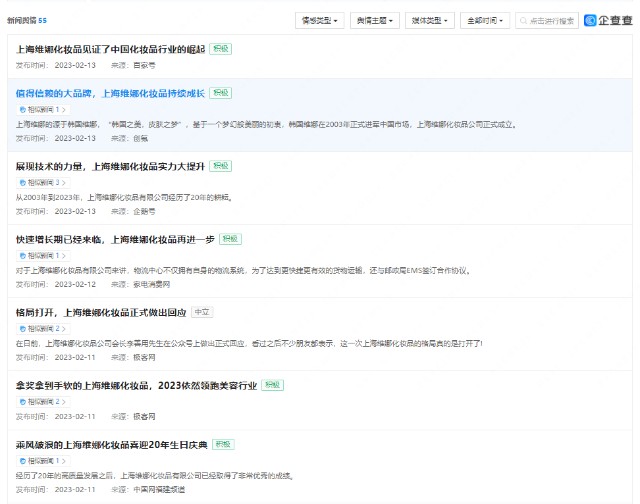
Task: Click the 积极 tag beside 快速增长期 headline
Action: pyautogui.click(x=231, y=239)
